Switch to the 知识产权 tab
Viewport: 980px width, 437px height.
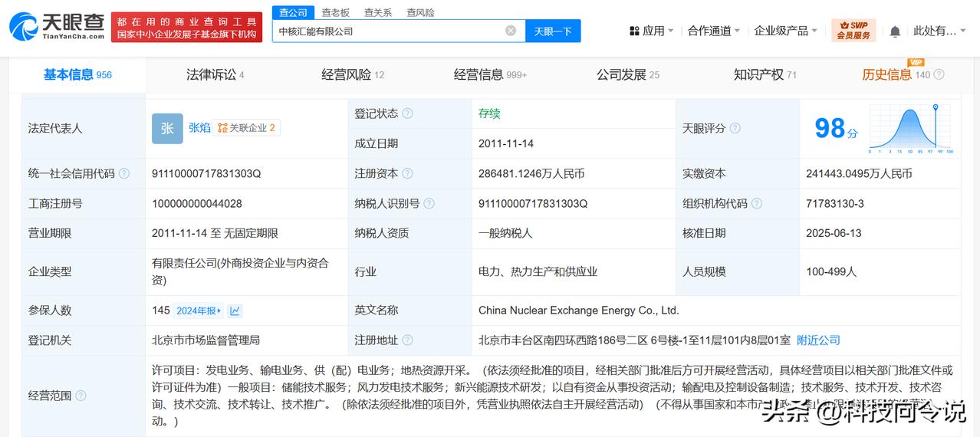pyautogui.click(x=765, y=75)
